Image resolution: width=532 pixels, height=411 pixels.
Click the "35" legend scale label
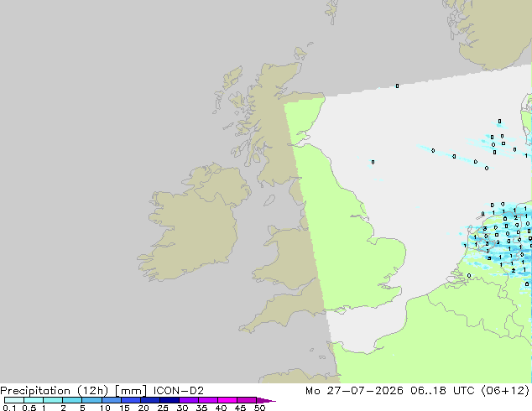pos(201,408)
